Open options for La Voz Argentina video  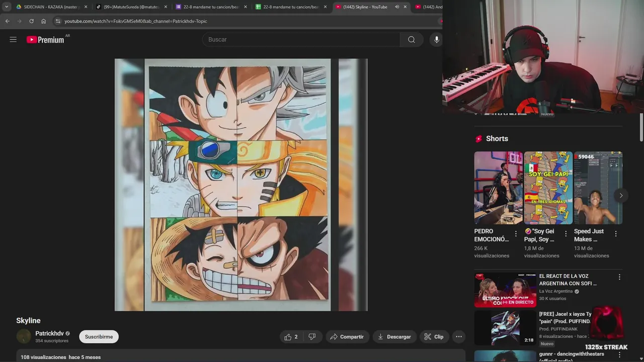point(619,277)
